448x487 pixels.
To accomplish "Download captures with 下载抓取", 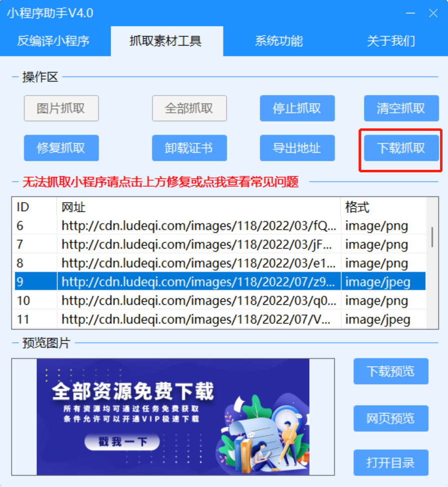I will click(x=401, y=148).
